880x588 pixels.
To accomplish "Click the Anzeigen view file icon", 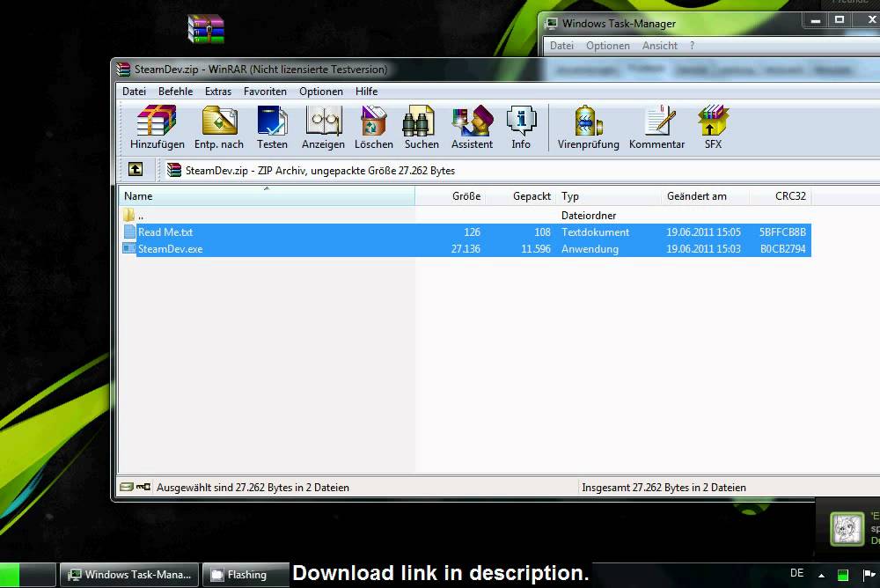I will tap(323, 127).
